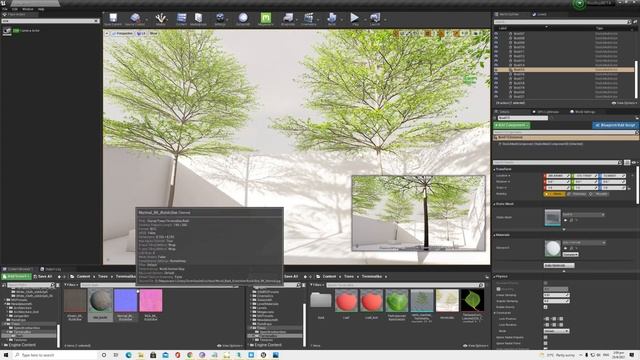640x360 pixels.
Task: Open the Modes toolbar icon
Action: click(x=160, y=18)
